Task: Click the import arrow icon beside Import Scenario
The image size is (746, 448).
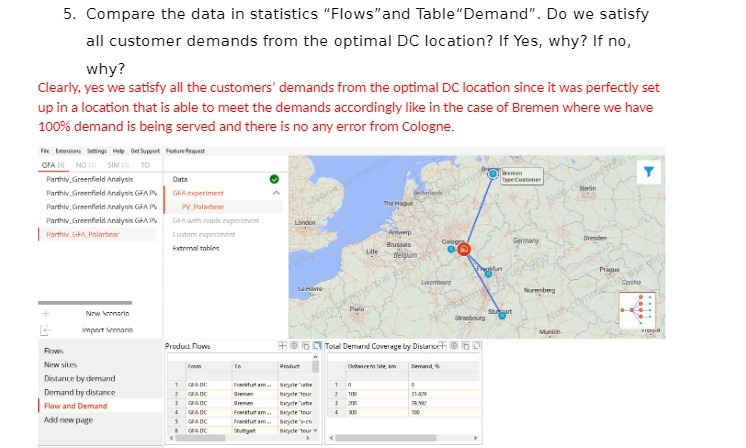Action: pyautogui.click(x=46, y=330)
